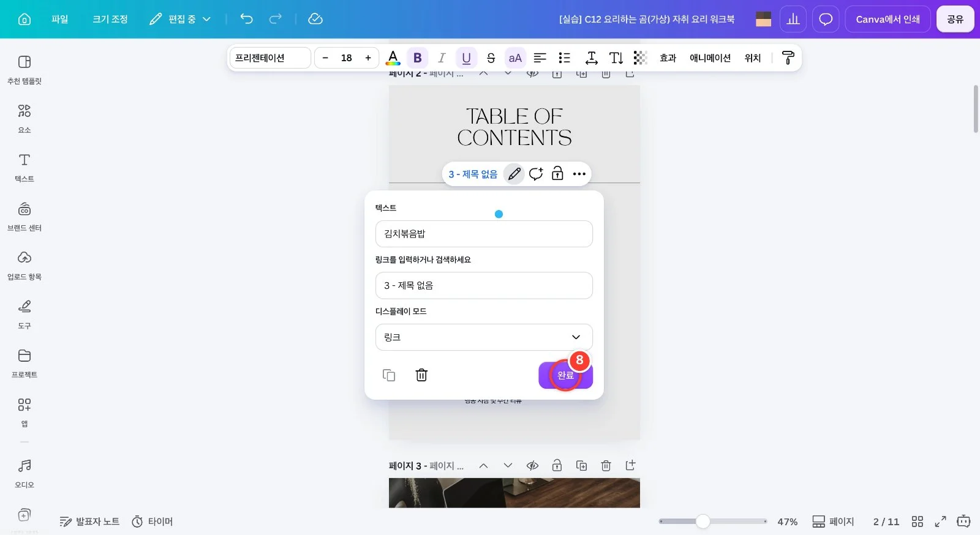Open the 오디오 music panel
This screenshot has width=980, height=535.
click(24, 473)
